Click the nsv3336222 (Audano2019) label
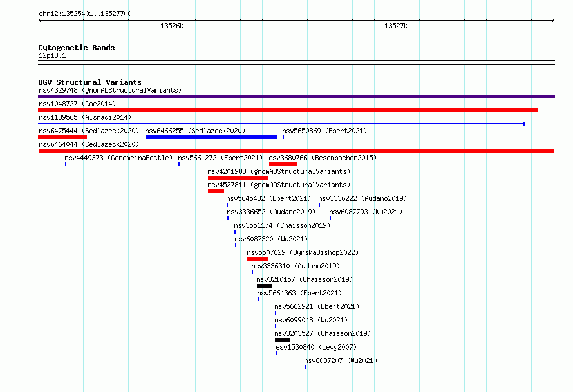Image resolution: width=573 pixels, height=392 pixels. (x=362, y=198)
